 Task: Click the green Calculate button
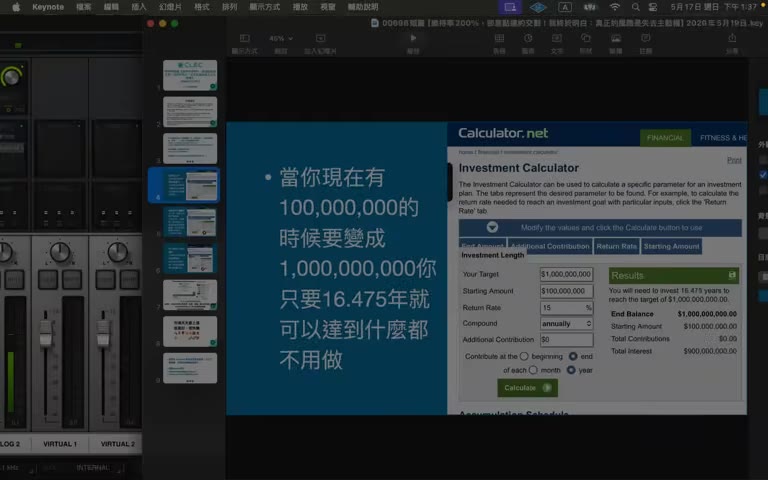tap(528, 388)
